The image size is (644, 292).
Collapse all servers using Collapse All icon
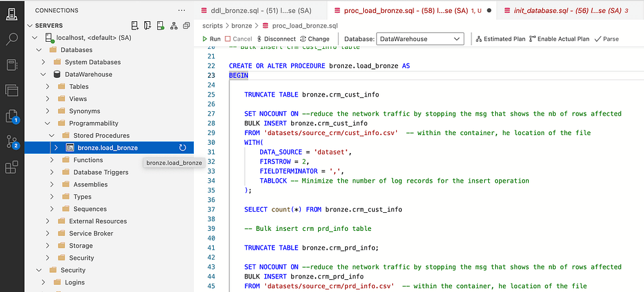186,25
